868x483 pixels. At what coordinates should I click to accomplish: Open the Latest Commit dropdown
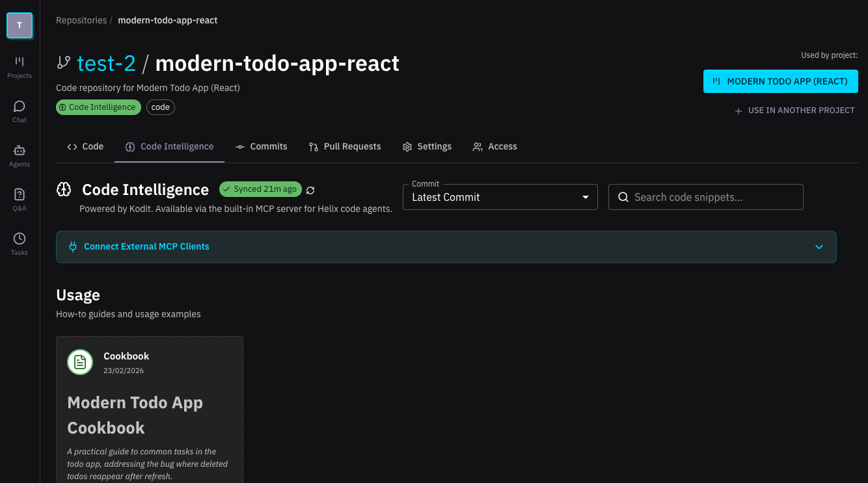[500, 196]
